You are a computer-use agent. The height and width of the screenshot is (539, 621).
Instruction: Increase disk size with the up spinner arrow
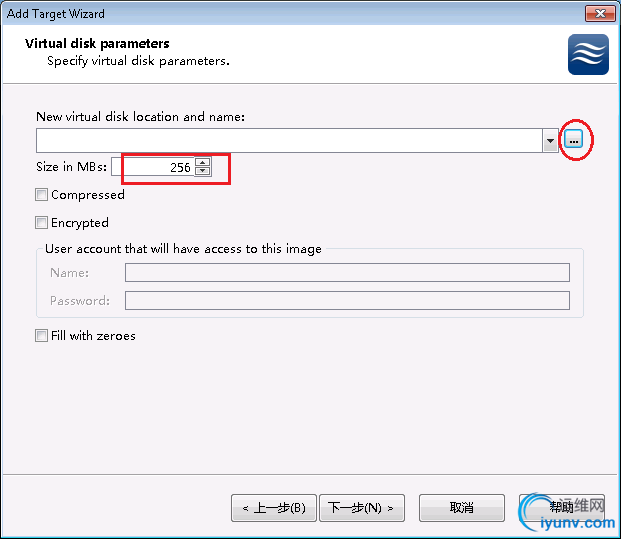pyautogui.click(x=203, y=162)
